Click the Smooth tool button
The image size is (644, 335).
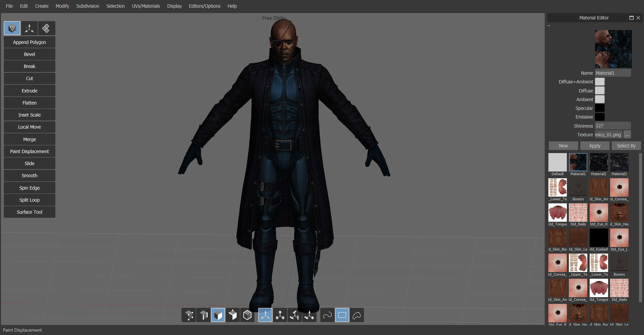tap(30, 176)
